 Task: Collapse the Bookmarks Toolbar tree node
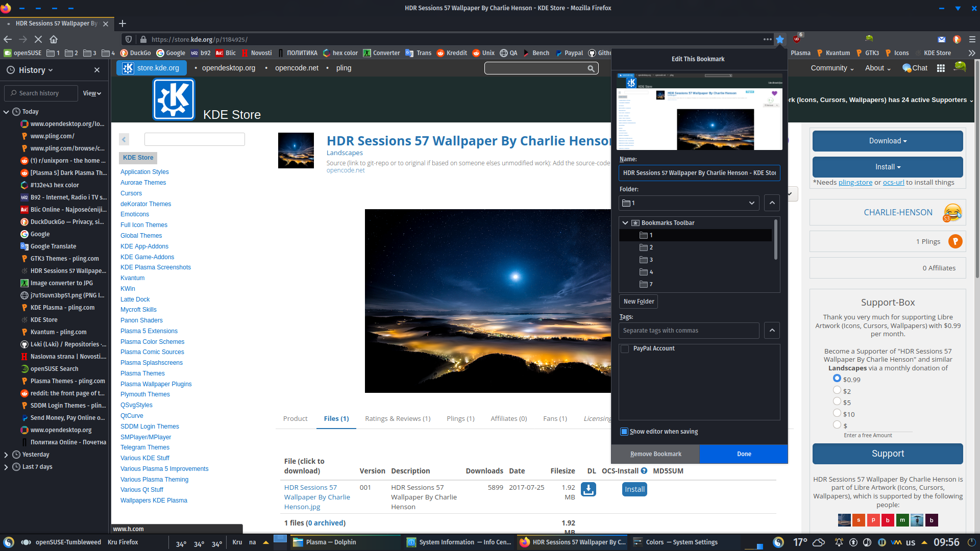click(x=625, y=223)
